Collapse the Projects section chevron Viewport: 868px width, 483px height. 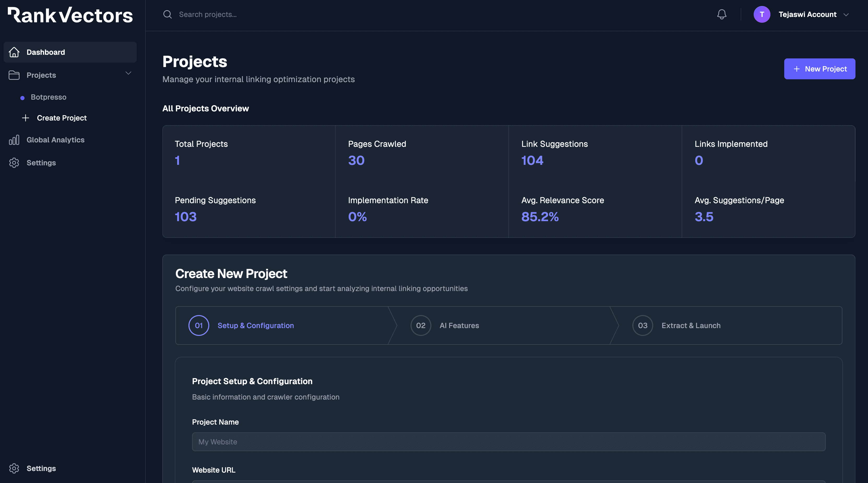point(128,73)
